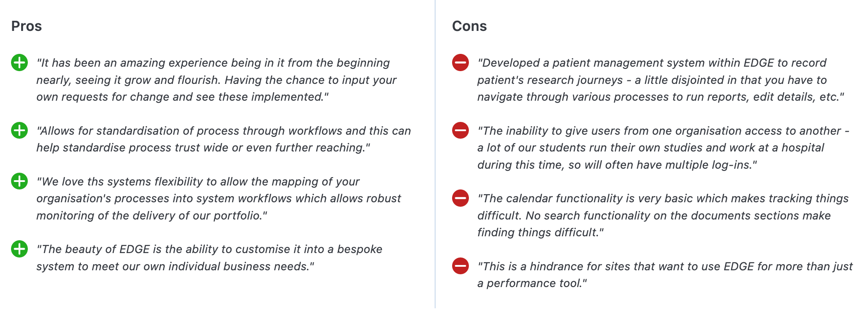Click the 'multiple log-ins' text line
The width and height of the screenshot is (868, 333).
point(617,165)
